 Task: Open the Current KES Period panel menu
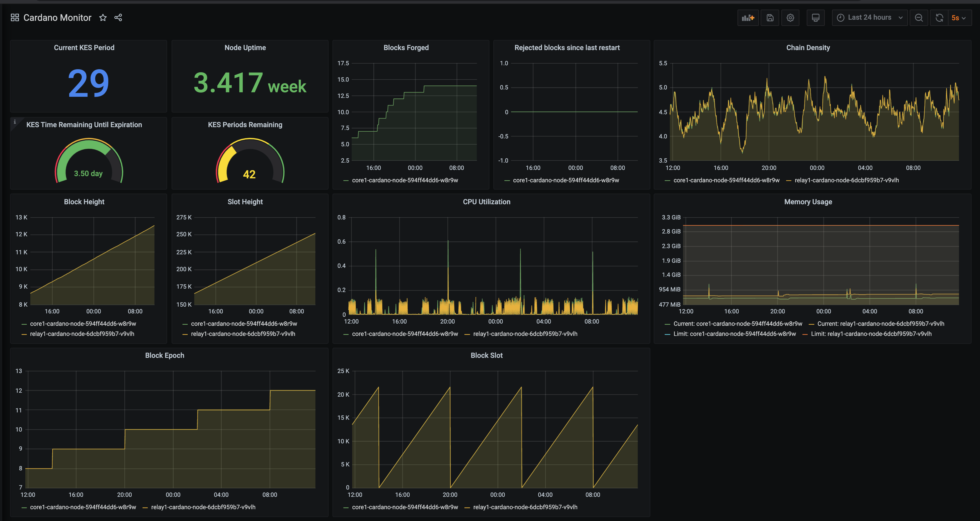[x=84, y=48]
